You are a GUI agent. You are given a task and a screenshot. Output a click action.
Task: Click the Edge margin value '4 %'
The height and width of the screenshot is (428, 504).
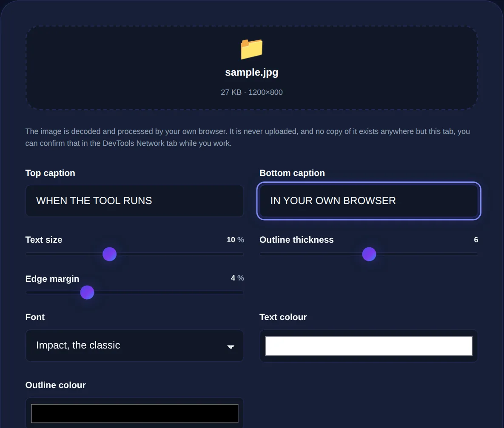pyautogui.click(x=237, y=278)
